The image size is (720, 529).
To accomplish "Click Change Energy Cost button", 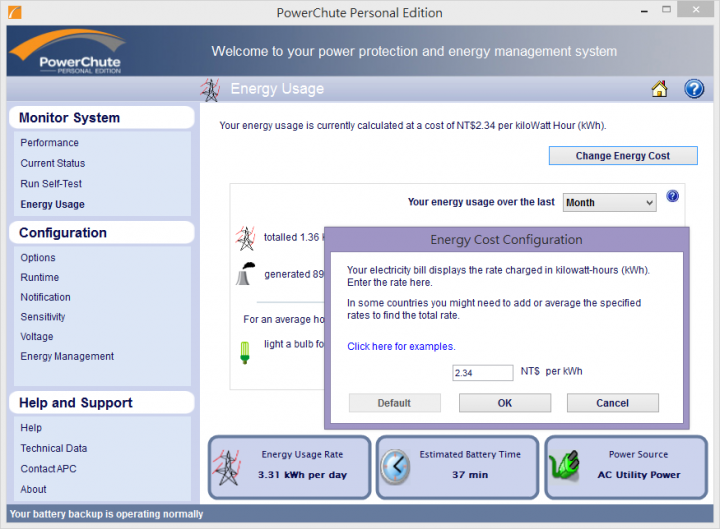I will (623, 156).
